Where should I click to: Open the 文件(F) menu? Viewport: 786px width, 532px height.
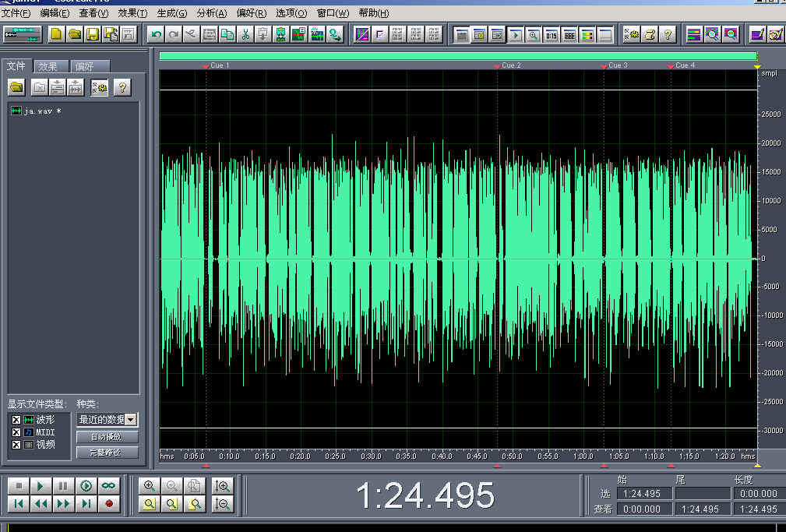(x=16, y=13)
